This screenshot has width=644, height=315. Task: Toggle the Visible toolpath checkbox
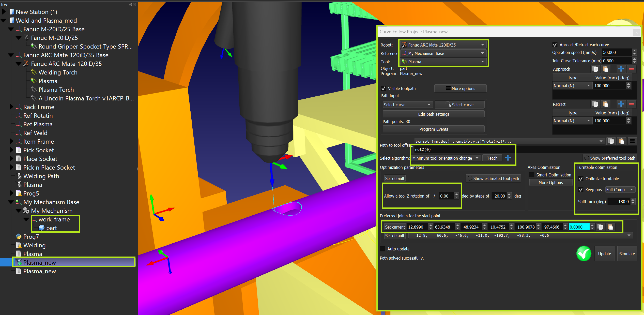384,88
